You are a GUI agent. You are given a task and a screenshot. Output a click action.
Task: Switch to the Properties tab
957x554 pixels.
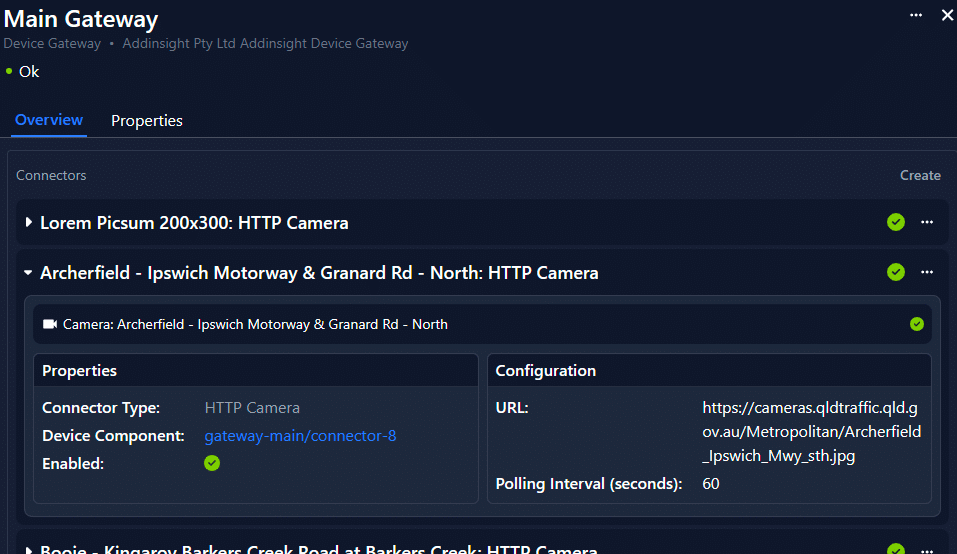[x=147, y=120]
